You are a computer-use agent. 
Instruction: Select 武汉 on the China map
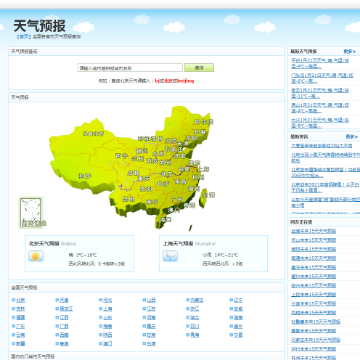click(x=166, y=173)
